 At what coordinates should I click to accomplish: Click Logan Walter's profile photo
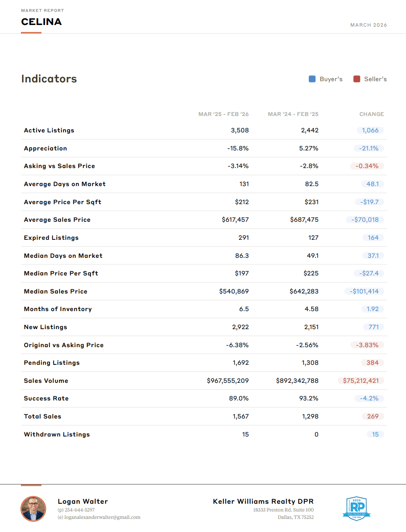[x=33, y=509]
